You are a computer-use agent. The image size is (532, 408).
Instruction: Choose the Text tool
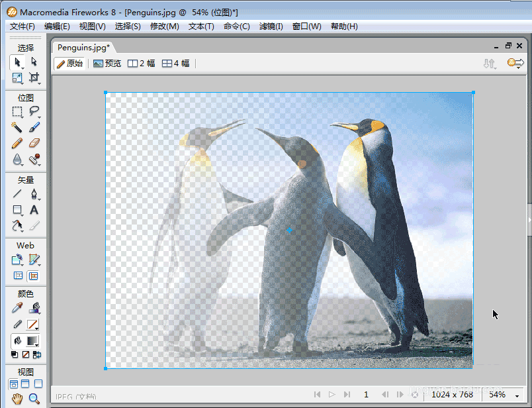(34, 210)
